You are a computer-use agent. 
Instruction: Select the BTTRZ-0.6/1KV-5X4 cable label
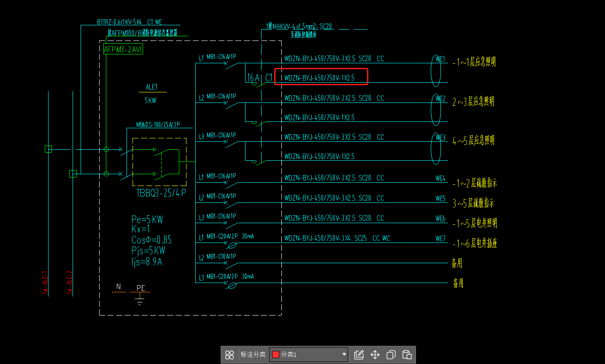click(130, 22)
